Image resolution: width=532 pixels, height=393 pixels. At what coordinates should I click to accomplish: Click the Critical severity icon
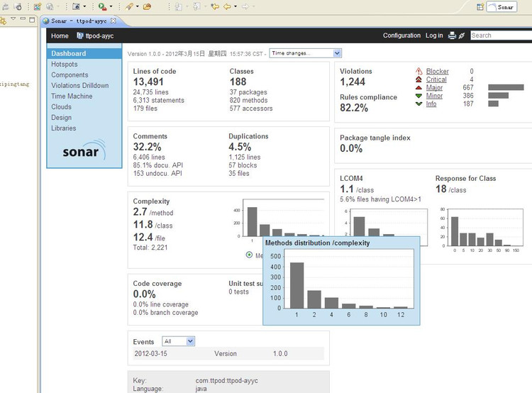tap(419, 79)
